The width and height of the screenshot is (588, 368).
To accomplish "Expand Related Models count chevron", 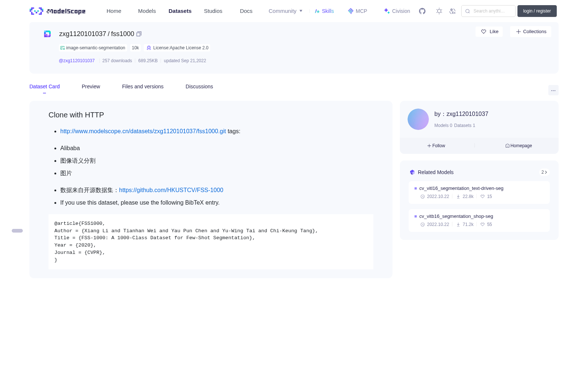I will (544, 172).
